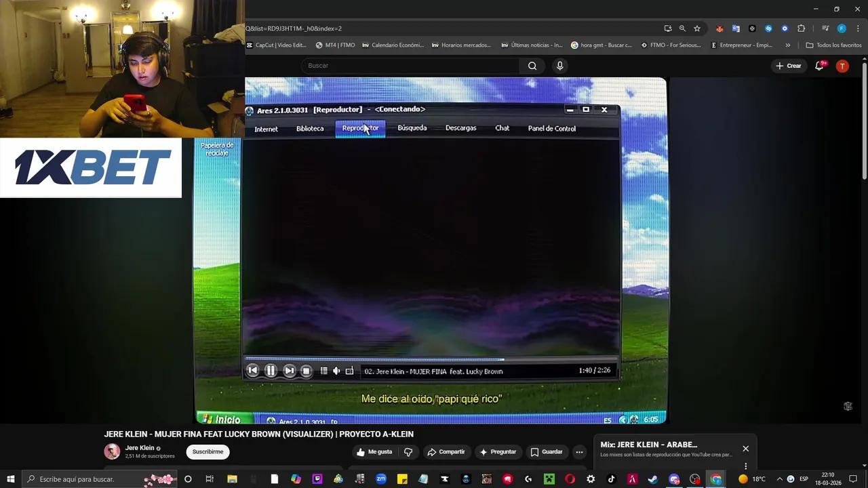Image resolution: width=868 pixels, height=488 pixels.
Task: Expand the bookmarks bar overflow chevron
Action: [x=787, y=45]
